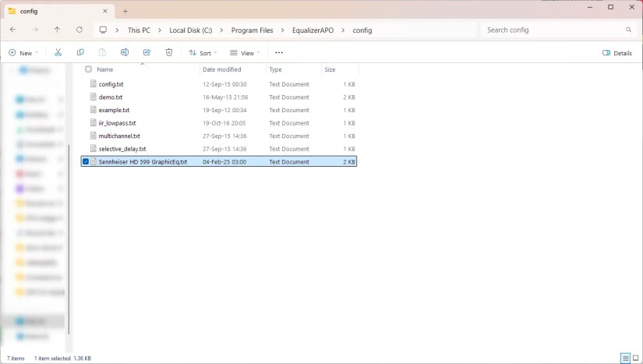Open the New dropdown menu
The image size is (643, 364).
coord(23,53)
